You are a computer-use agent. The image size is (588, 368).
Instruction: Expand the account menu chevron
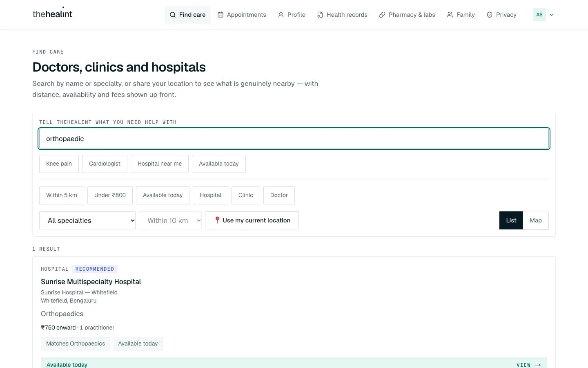pos(552,15)
